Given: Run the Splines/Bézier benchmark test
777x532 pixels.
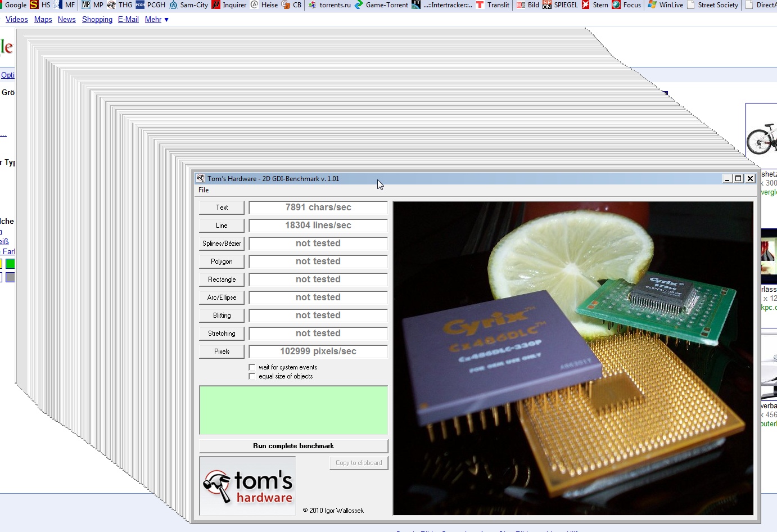Looking at the screenshot, I should 222,244.
